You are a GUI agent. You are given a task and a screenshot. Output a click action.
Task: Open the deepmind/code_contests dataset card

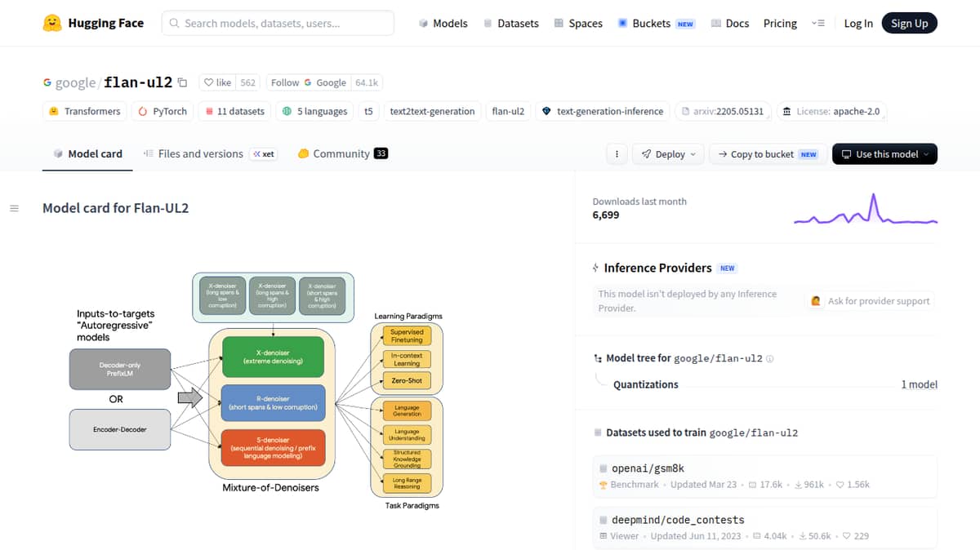point(765,527)
